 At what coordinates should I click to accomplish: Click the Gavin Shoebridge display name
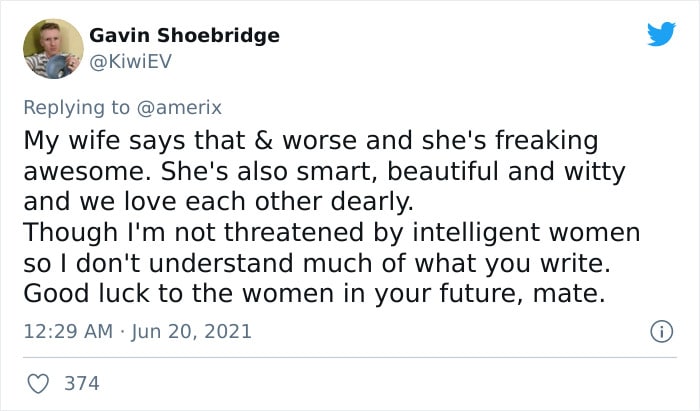[x=184, y=35]
